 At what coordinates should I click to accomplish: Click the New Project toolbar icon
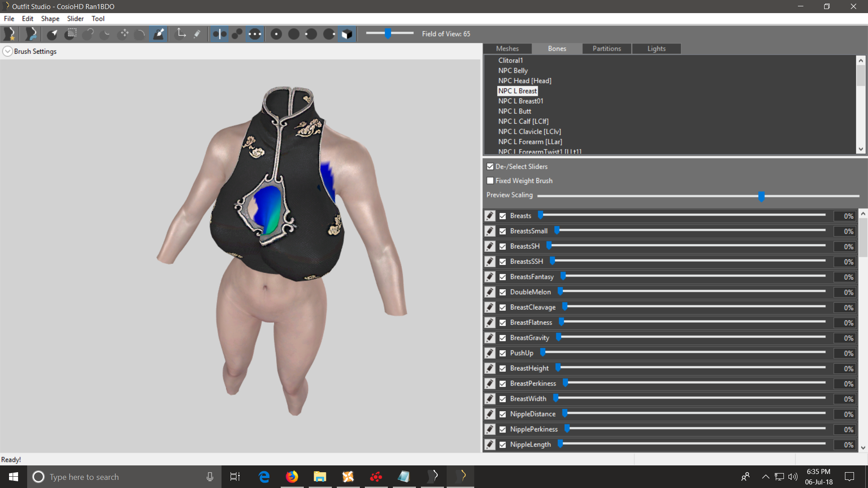(x=9, y=34)
